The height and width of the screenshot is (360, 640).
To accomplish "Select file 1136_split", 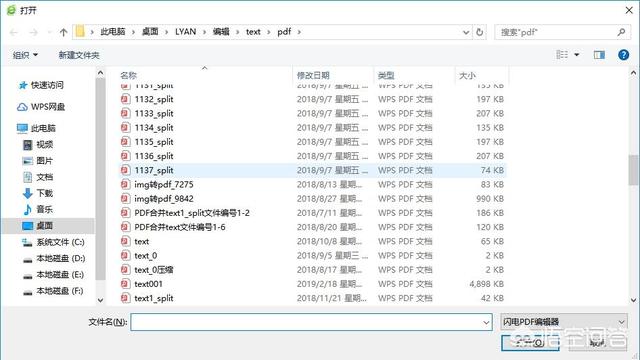I will point(154,156).
